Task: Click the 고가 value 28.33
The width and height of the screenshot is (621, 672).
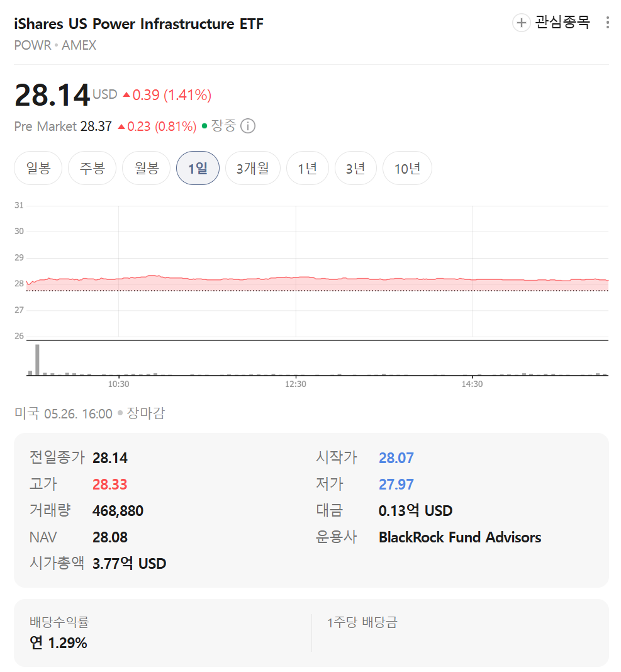Action: [110, 484]
